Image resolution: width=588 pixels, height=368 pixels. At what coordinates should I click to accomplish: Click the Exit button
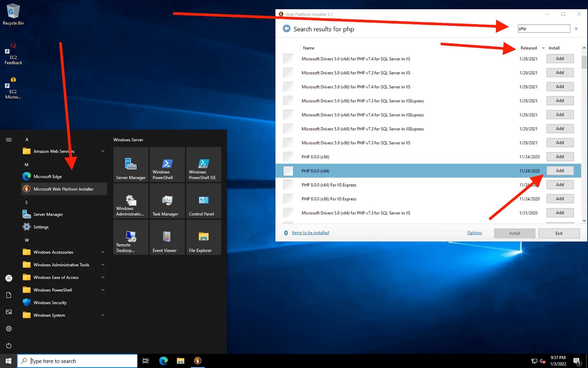tap(559, 233)
